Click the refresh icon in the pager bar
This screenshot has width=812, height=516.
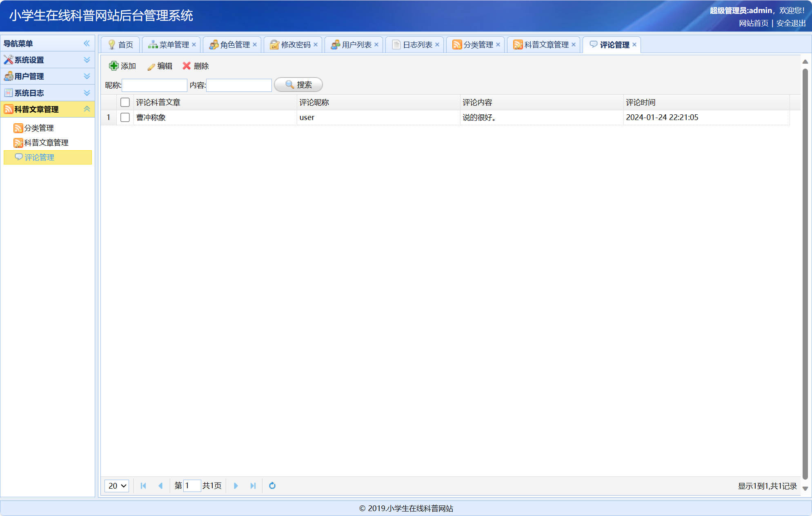(272, 486)
